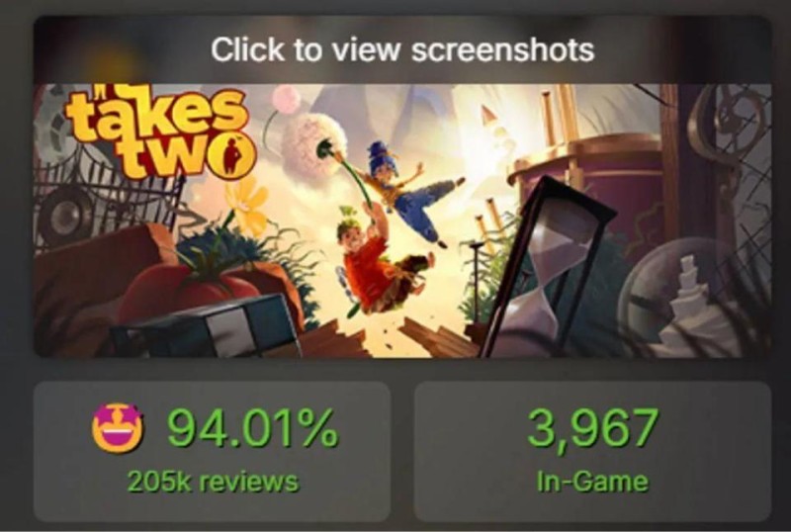
Task: Click the white dandelion puff in the artwork
Action: pyautogui.click(x=313, y=138)
